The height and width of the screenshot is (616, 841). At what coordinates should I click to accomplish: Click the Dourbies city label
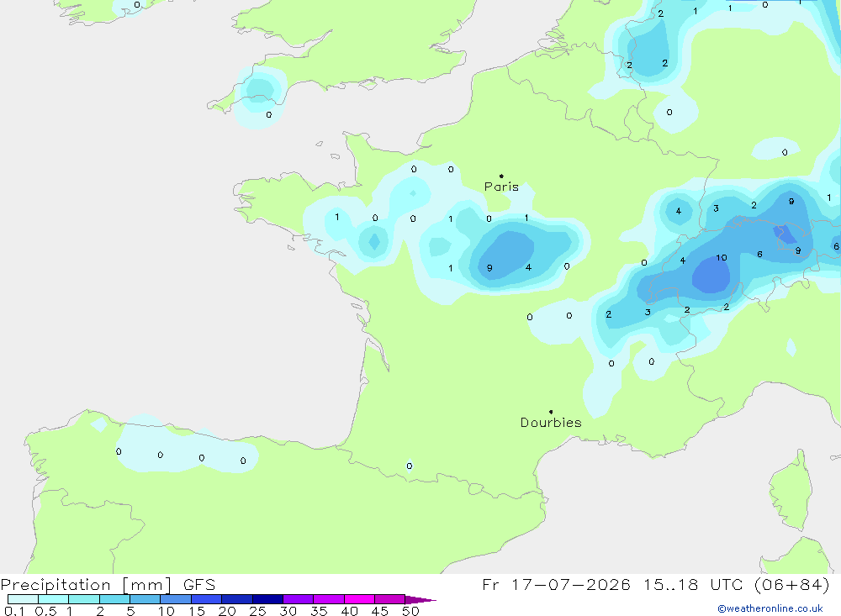[551, 423]
